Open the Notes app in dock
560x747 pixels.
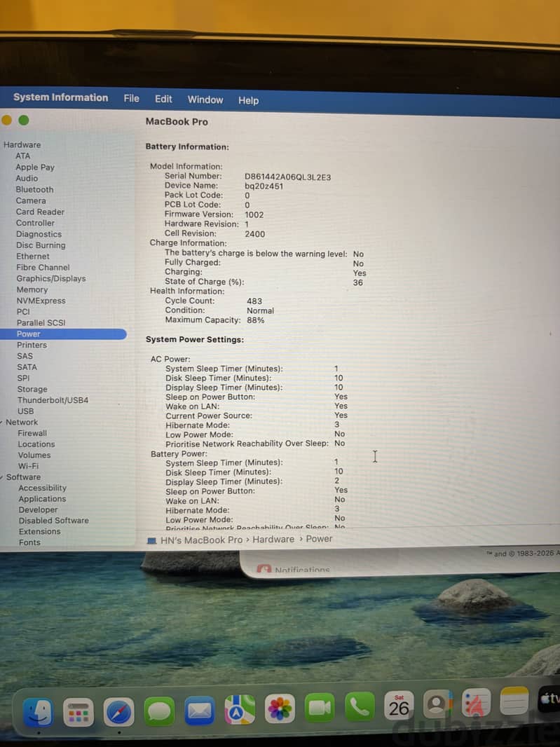point(514,701)
